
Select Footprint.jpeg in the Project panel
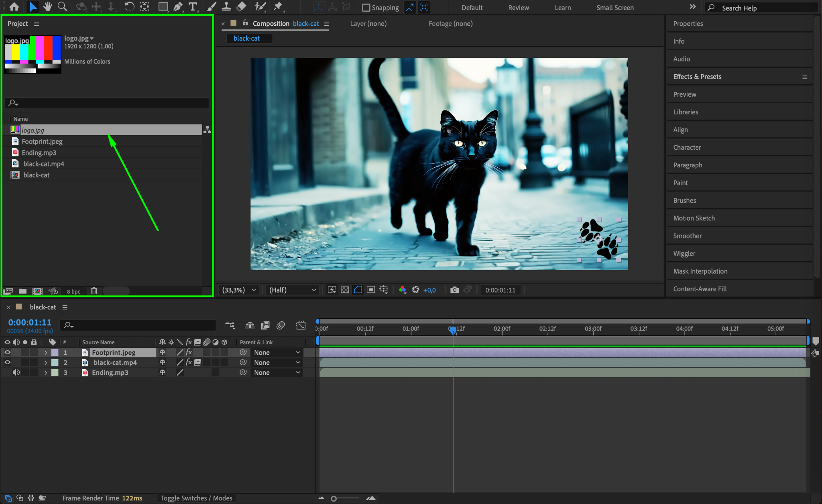pyautogui.click(x=42, y=141)
